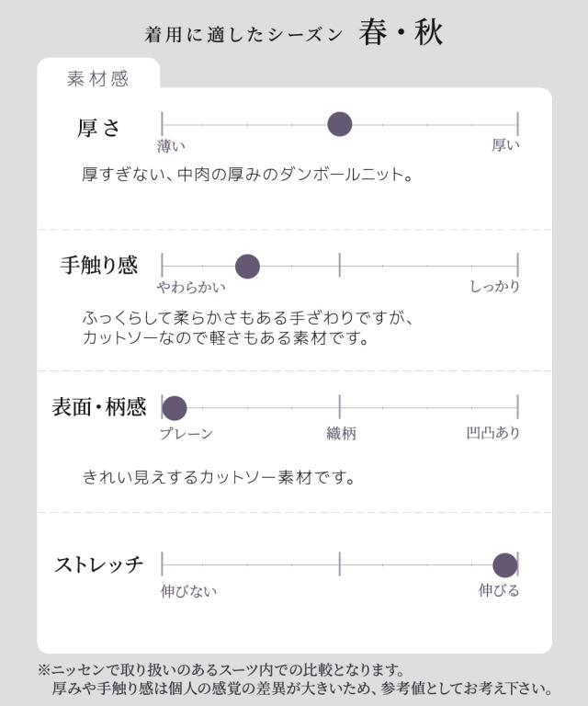Image resolution: width=588 pixels, height=706 pixels.
Task: Click the 手触り感 row heading
Action: pos(99,266)
